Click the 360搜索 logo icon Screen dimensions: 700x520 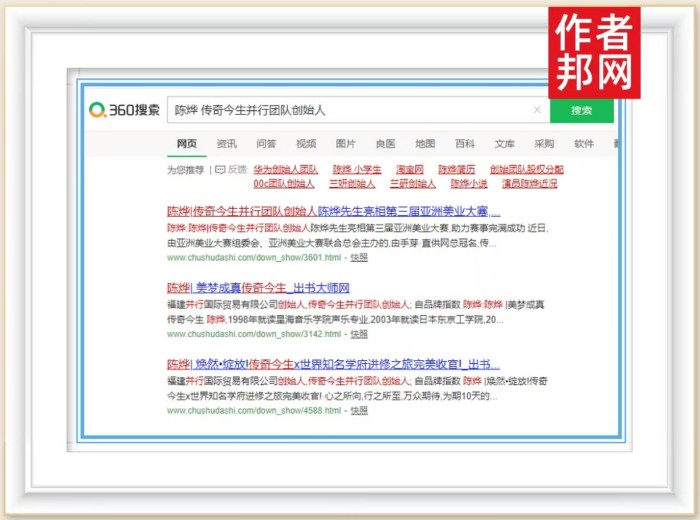(x=99, y=110)
